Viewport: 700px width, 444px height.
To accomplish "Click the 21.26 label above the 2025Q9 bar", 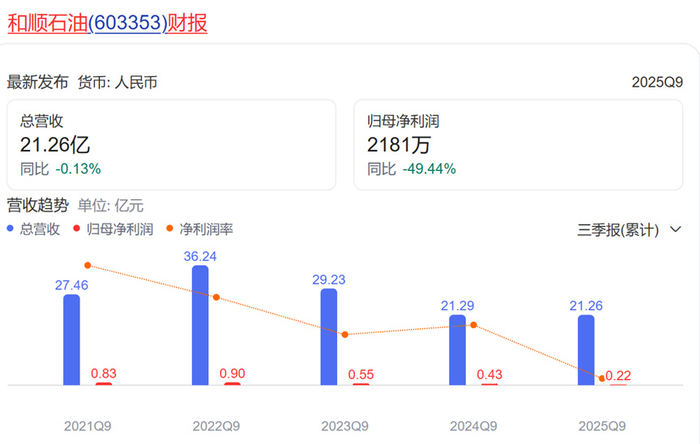I will pos(586,306).
